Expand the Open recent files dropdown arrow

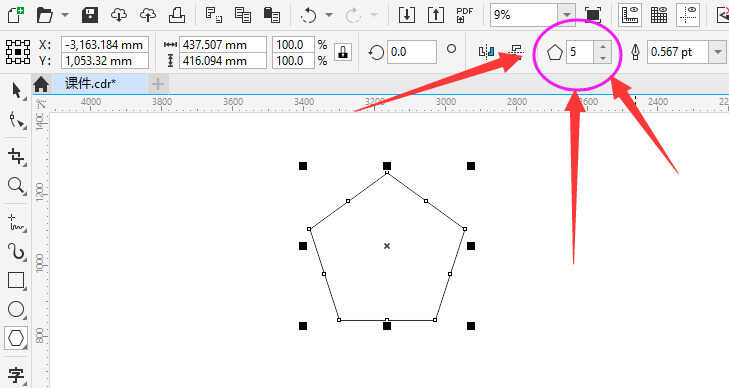tap(66, 15)
